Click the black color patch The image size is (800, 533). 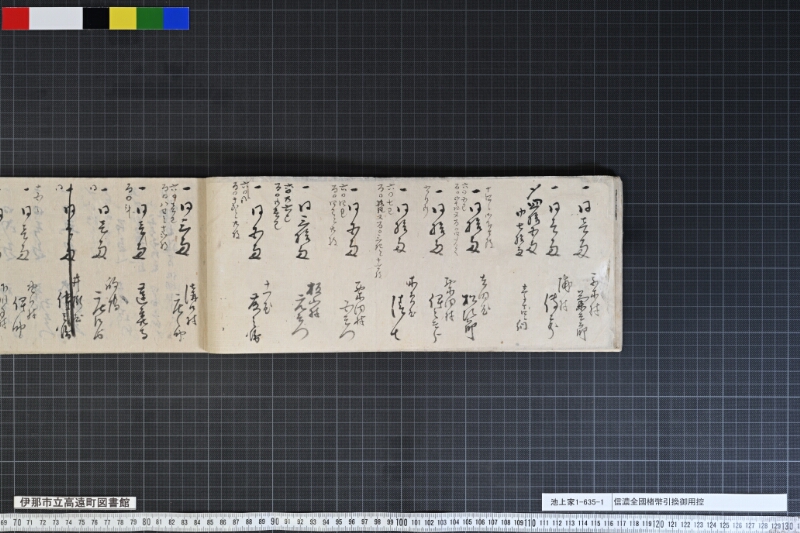96,18
